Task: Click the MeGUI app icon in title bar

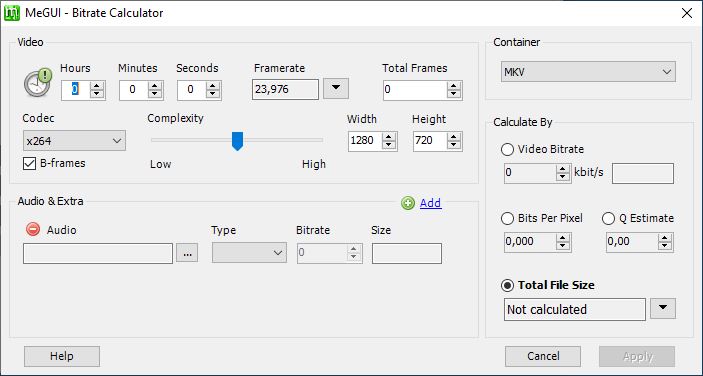Action: tap(12, 13)
